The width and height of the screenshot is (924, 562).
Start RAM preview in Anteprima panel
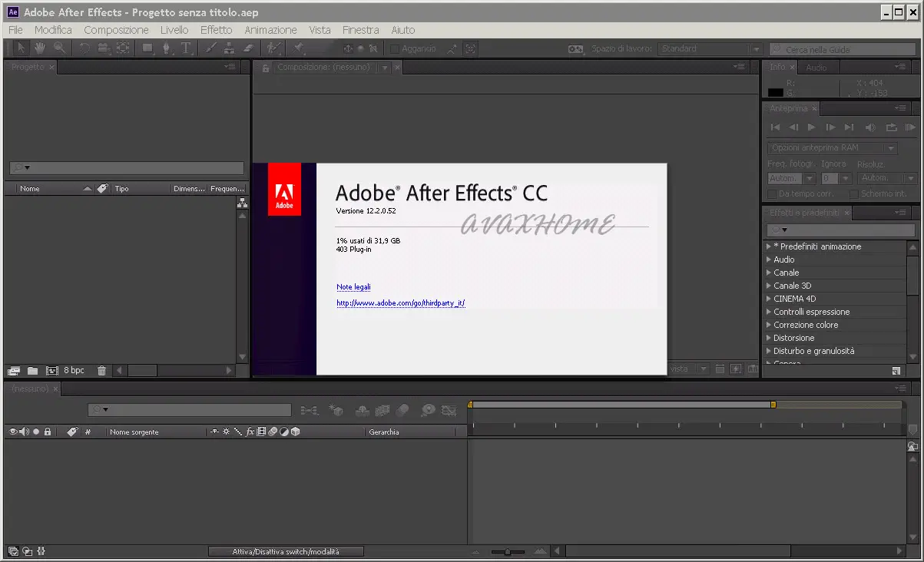tap(910, 127)
